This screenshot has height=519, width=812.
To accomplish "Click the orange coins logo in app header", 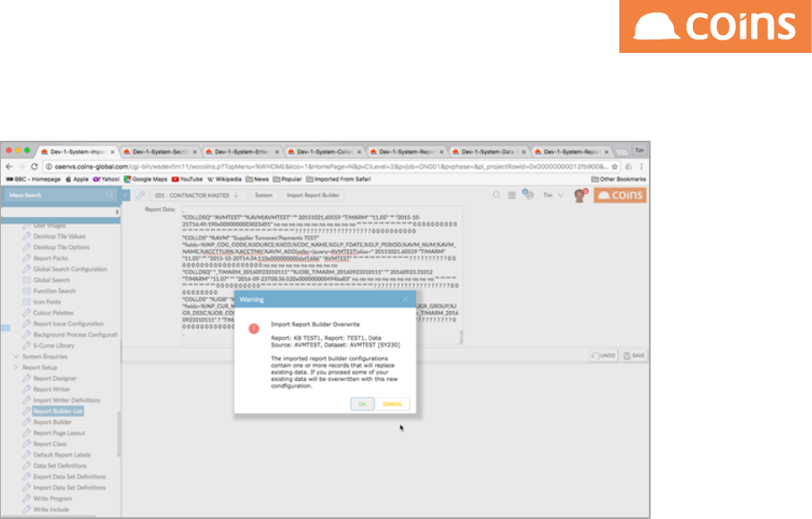I will pos(620,195).
